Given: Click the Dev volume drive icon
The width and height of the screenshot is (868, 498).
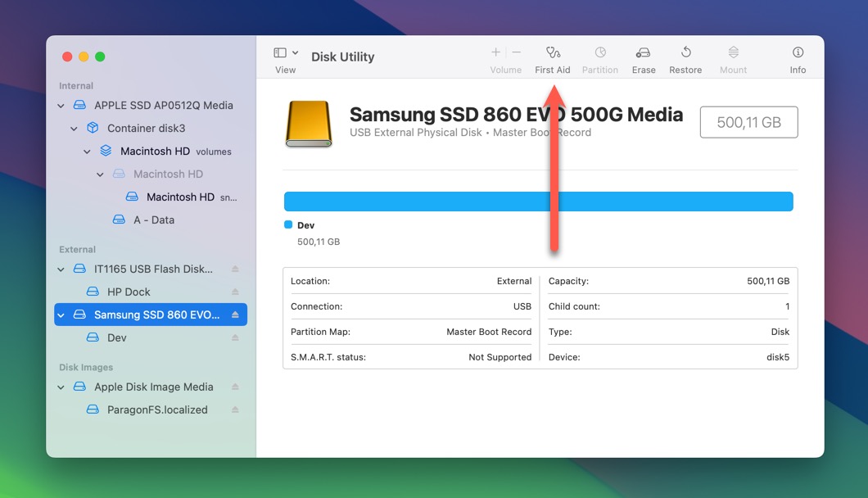Looking at the screenshot, I should click(x=93, y=337).
